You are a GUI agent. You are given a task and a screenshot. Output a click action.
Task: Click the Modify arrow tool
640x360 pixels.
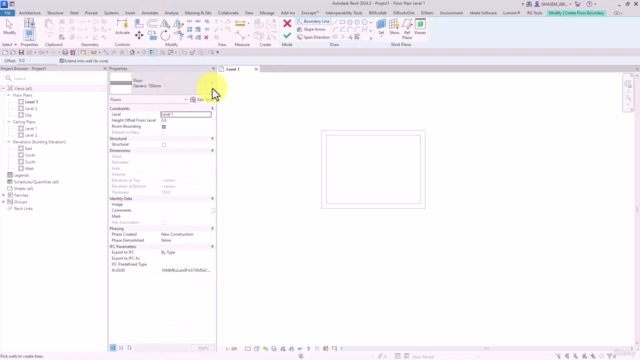point(9,27)
